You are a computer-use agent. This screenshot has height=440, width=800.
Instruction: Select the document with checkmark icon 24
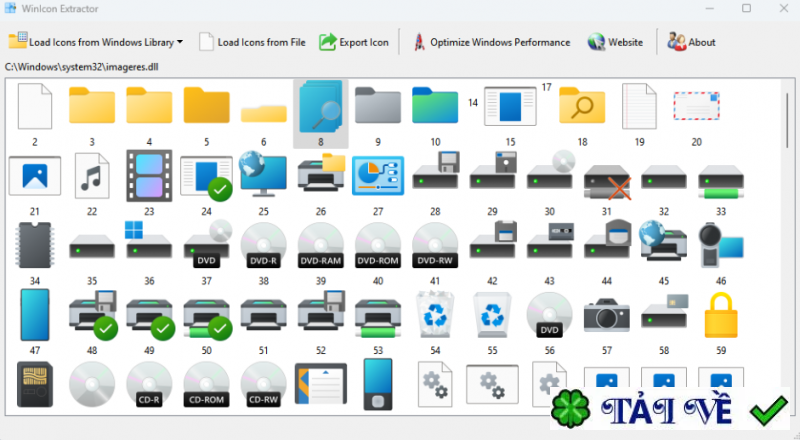[x=206, y=178]
